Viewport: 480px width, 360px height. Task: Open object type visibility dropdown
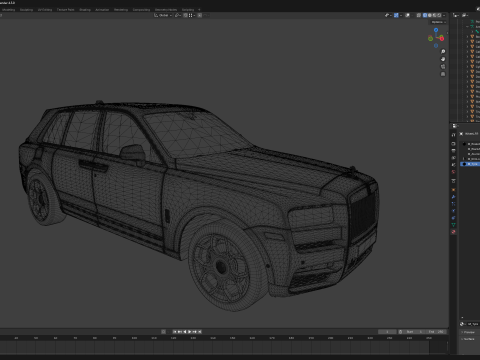388,15
